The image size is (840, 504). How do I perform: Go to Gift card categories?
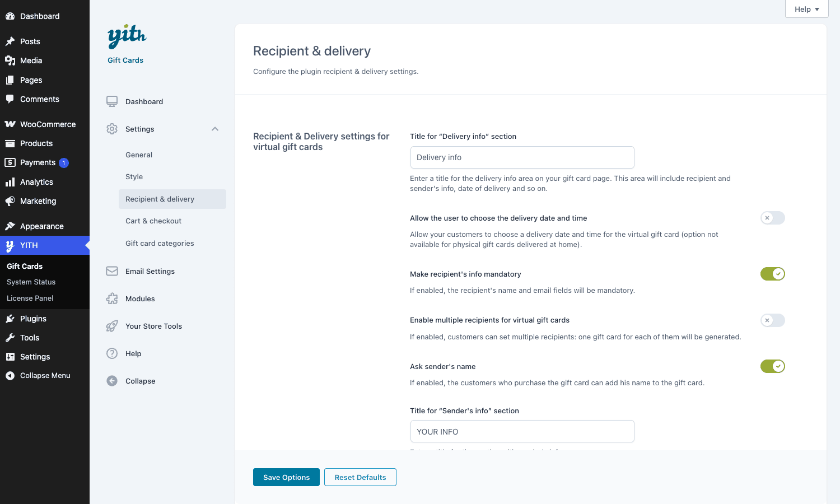(160, 243)
